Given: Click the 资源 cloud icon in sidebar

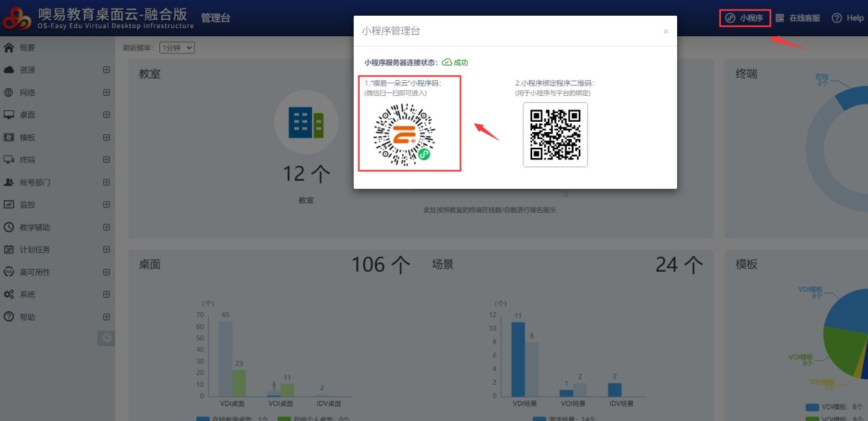Looking at the screenshot, I should coord(9,70).
